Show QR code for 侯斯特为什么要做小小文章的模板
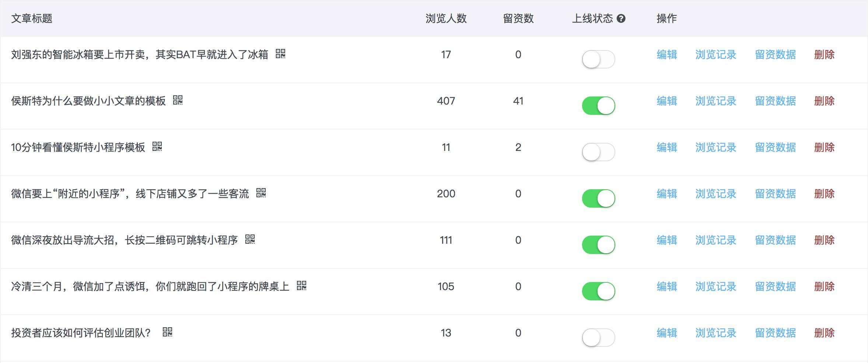Image resolution: width=868 pixels, height=363 pixels. (x=178, y=100)
